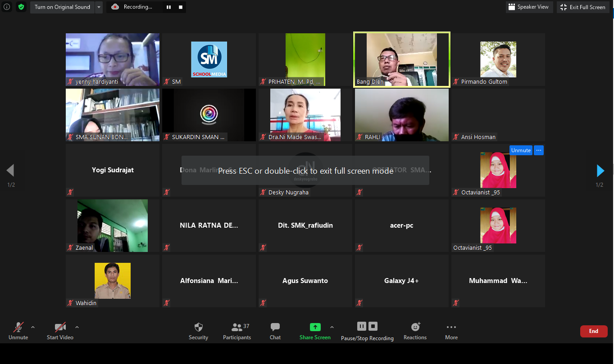The height and width of the screenshot is (364, 614).
Task: Click the green encryption shield icon
Action: [21, 7]
